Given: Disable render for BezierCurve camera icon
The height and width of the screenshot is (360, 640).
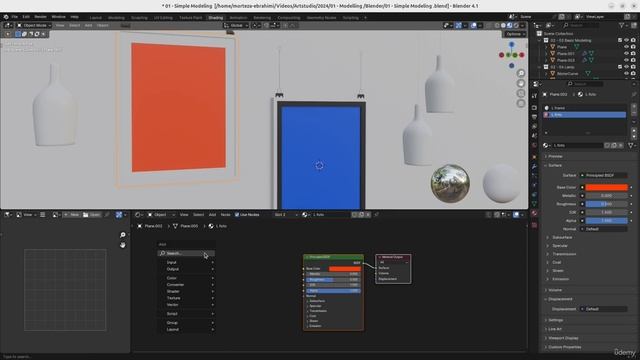Looking at the screenshot, I should [633, 73].
